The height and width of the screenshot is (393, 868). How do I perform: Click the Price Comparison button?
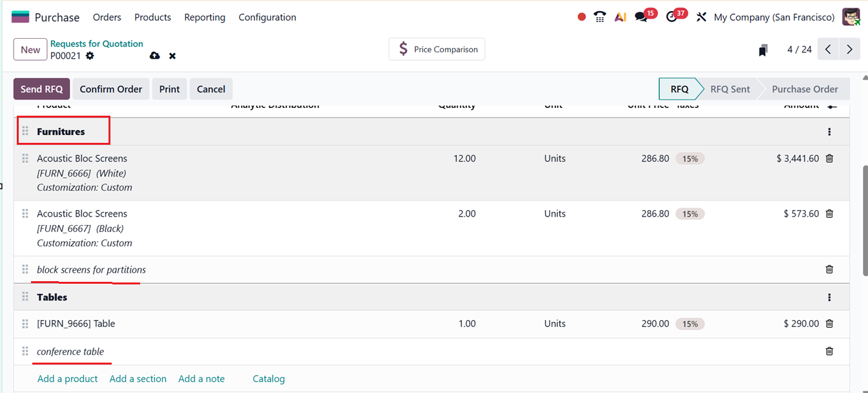(x=437, y=49)
